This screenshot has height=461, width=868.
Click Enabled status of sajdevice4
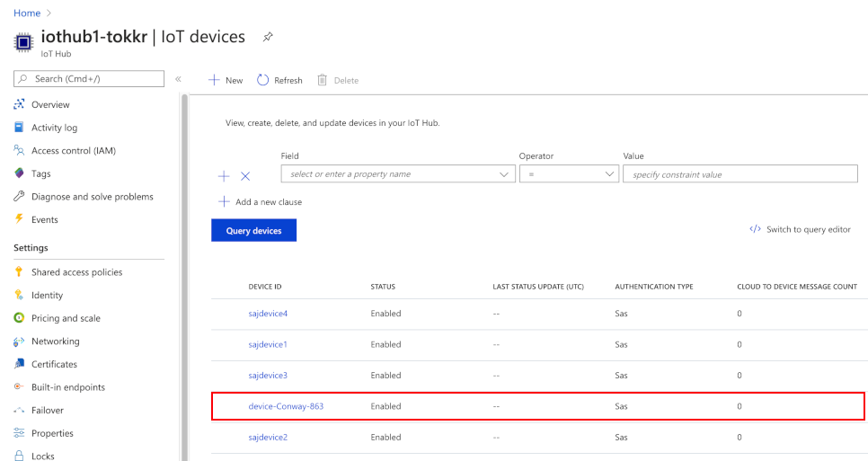(385, 314)
